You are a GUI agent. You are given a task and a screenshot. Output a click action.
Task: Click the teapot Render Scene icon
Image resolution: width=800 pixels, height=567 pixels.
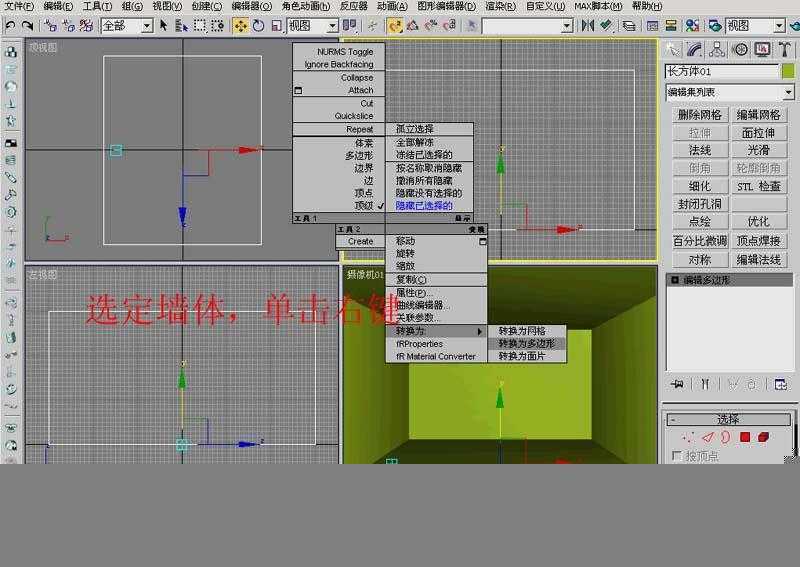pos(715,25)
